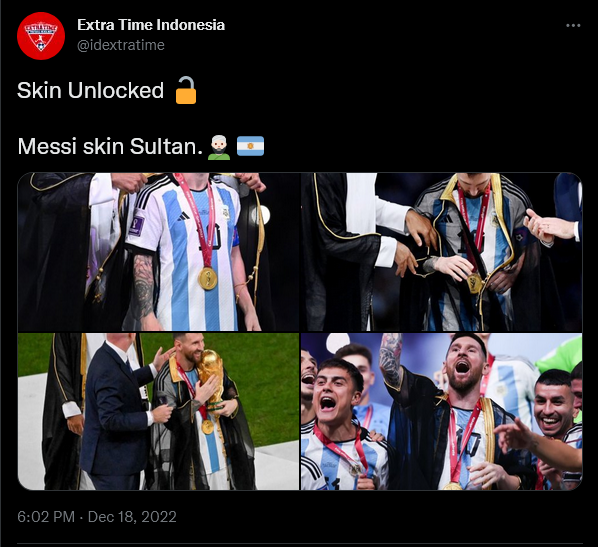Click the Adidas logo on the top-left jersey
The height and width of the screenshot is (547, 598).
pyautogui.click(x=183, y=217)
